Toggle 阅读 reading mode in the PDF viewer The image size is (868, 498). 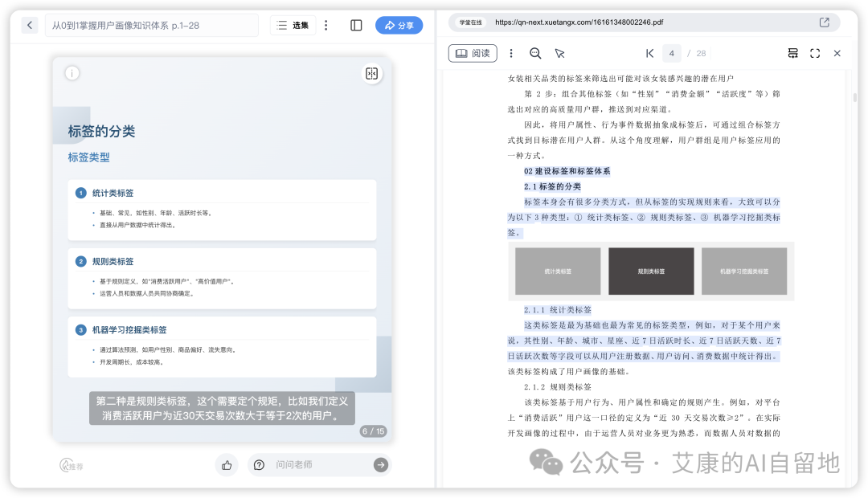473,53
